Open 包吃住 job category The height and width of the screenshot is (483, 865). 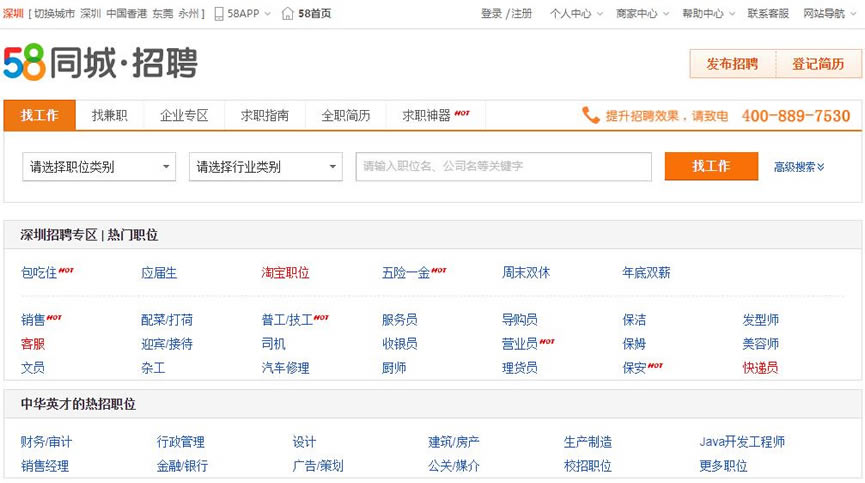pyautogui.click(x=39, y=272)
